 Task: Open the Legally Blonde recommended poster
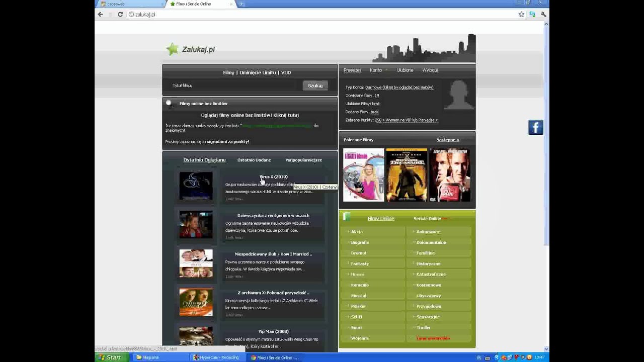363,175
